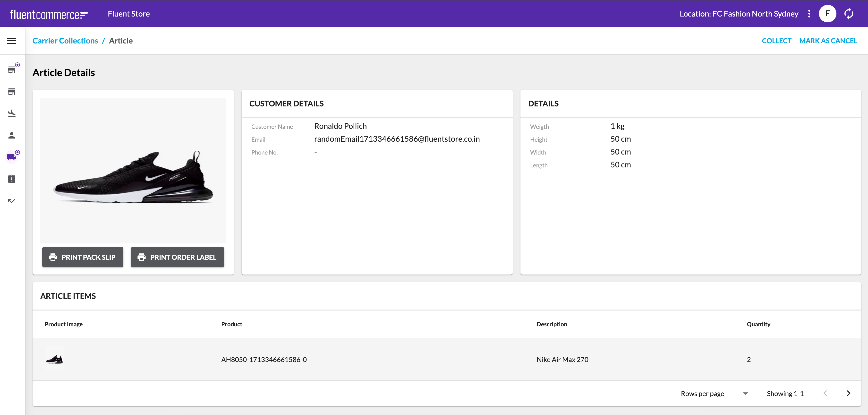This screenshot has height=415, width=868.
Task: Expand the Rows per page dropdown
Action: (745, 393)
